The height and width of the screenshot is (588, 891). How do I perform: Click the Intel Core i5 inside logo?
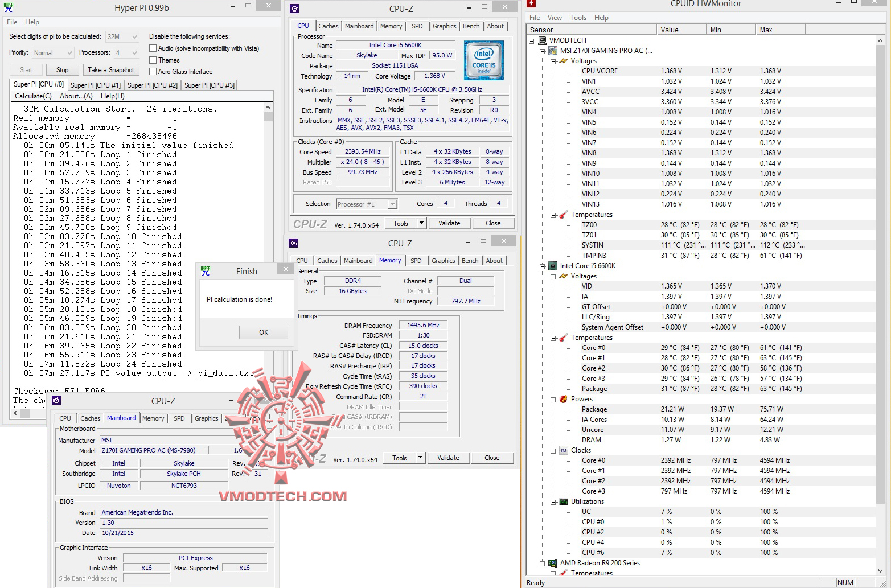click(483, 60)
